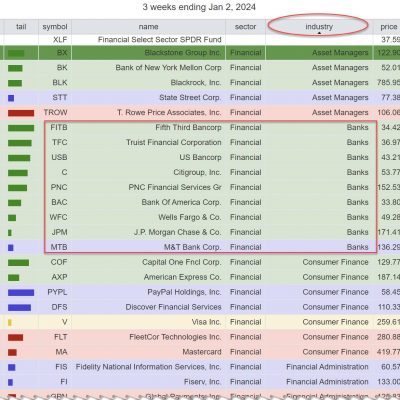The image size is (400, 400).
Task: Select the JPM symbol cell
Action: pos(60,232)
